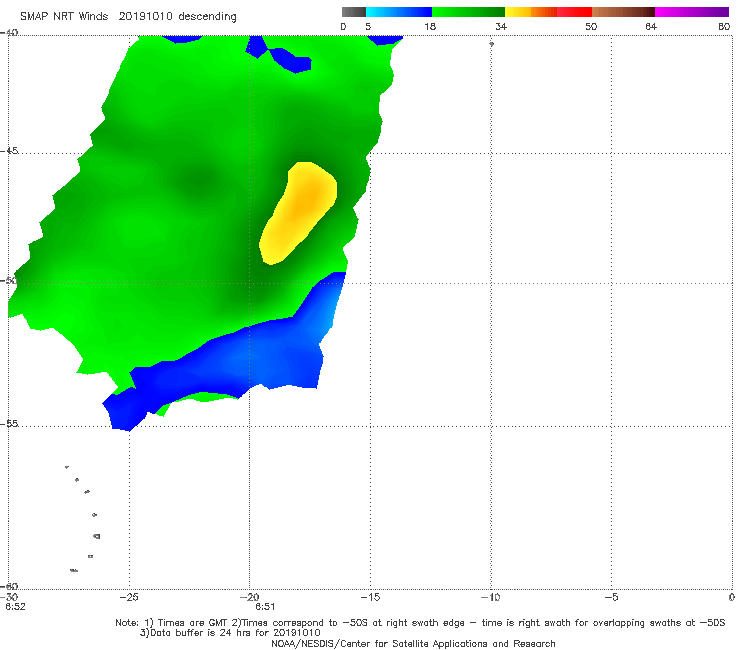
Task: Click the yellow high-wind patch in the swath
Action: (x=298, y=212)
